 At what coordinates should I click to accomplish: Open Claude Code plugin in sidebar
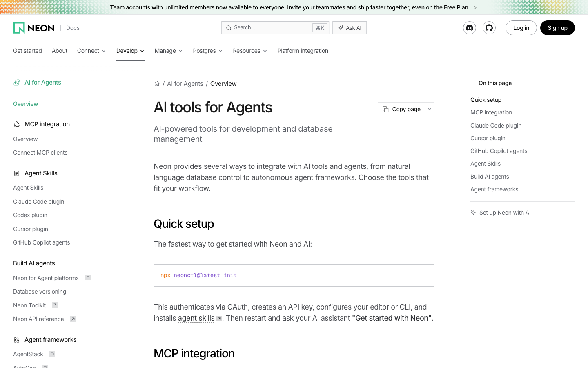coord(39,202)
